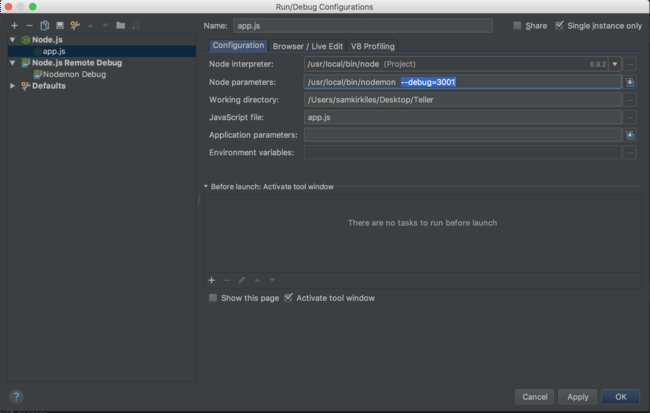This screenshot has height=413, width=650.
Task: Click the create new folder icon
Action: (x=120, y=25)
